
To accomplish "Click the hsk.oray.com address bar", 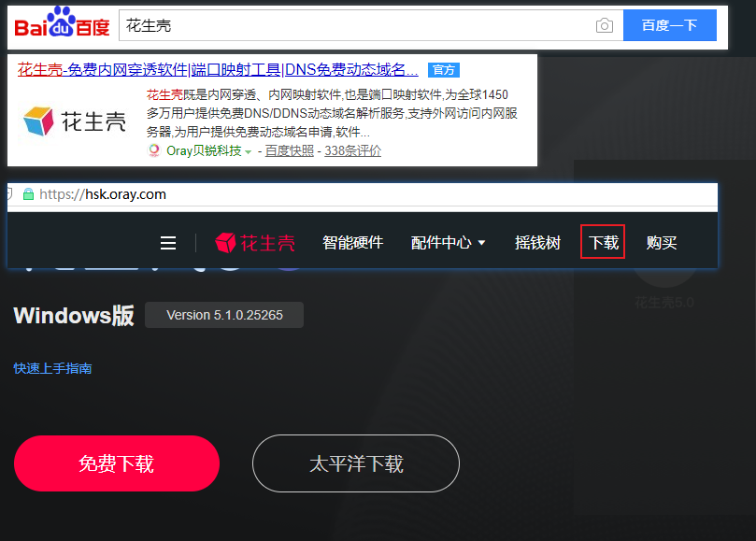I will [362, 194].
